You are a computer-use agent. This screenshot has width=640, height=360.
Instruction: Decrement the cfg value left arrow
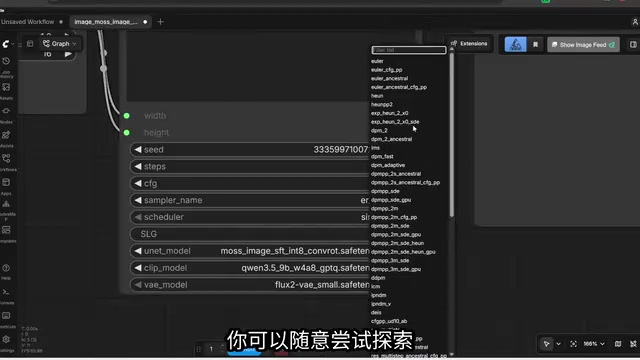pos(138,183)
